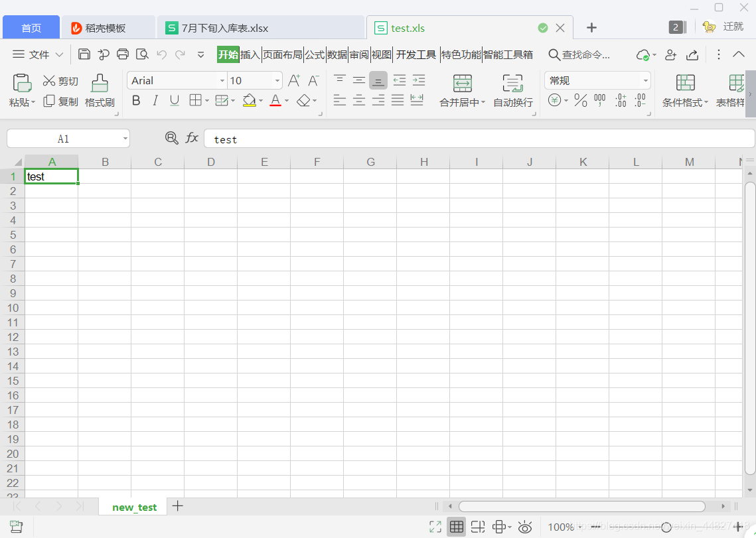Toggle Bold formatting

[136, 101]
